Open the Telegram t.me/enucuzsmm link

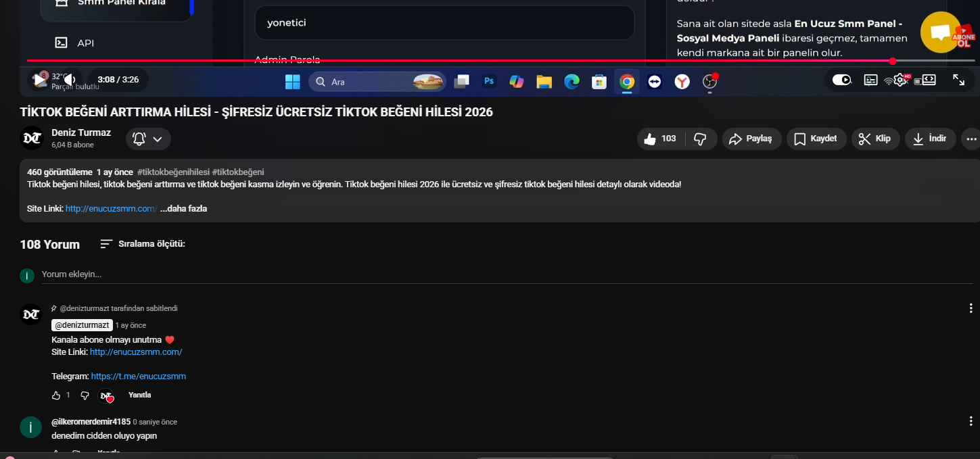(139, 377)
